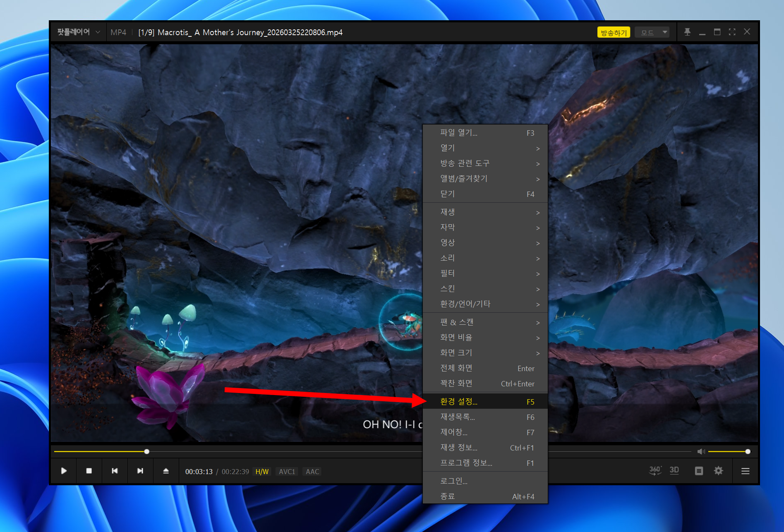
Task: Expand the 화면 크기 submenu
Action: click(485, 353)
